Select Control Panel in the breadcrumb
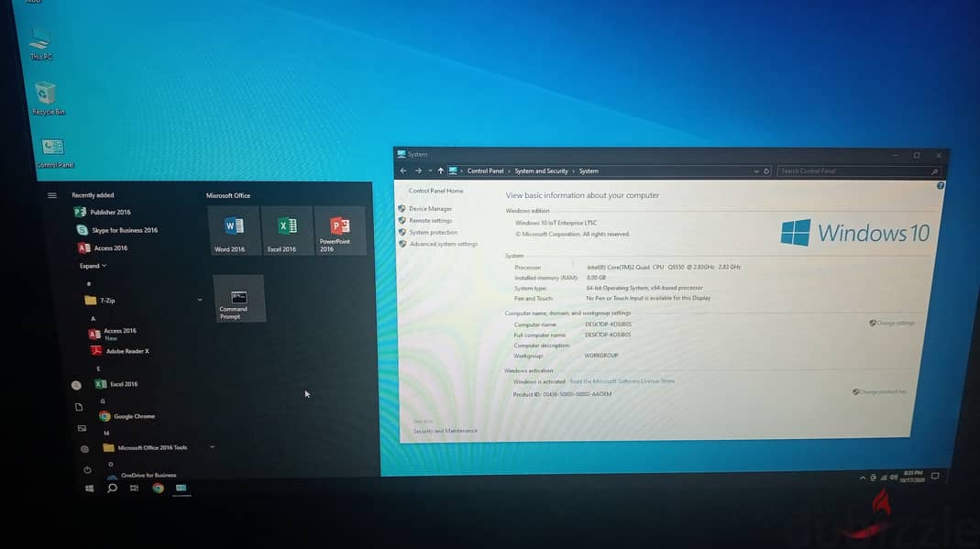The height and width of the screenshot is (549, 980). (485, 171)
